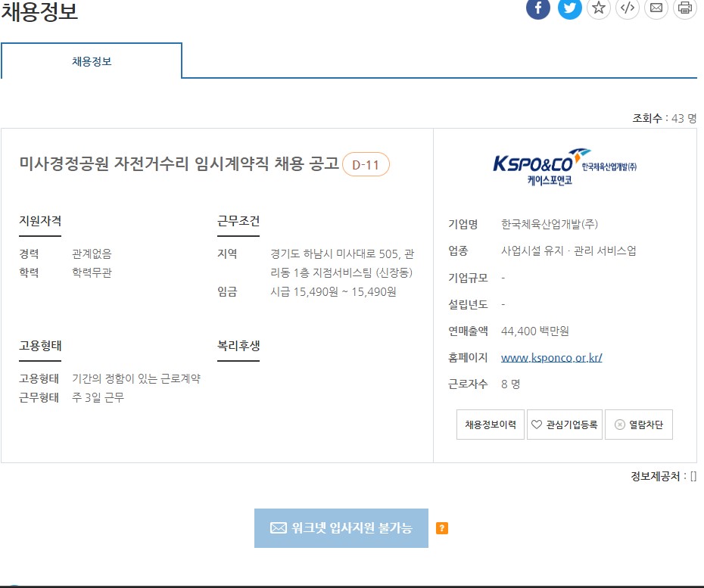Open the orange question mark help icon
Image resolution: width=704 pixels, height=588 pixels.
pos(442,528)
